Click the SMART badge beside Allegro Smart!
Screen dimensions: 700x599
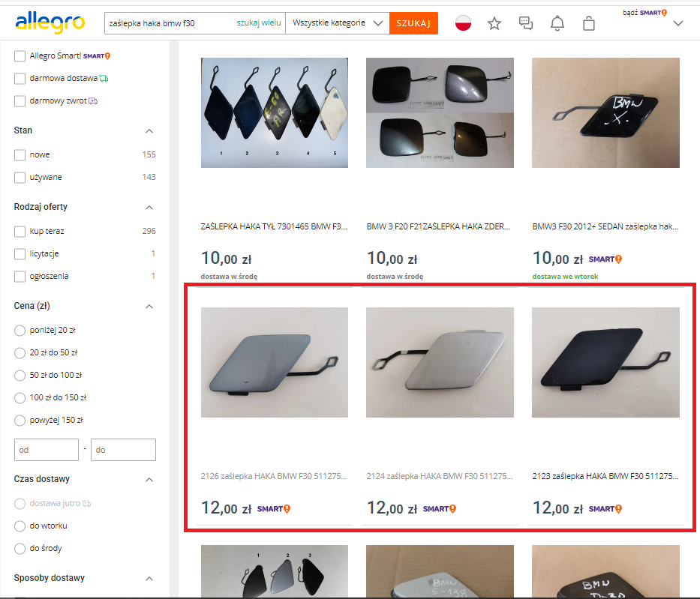click(97, 56)
